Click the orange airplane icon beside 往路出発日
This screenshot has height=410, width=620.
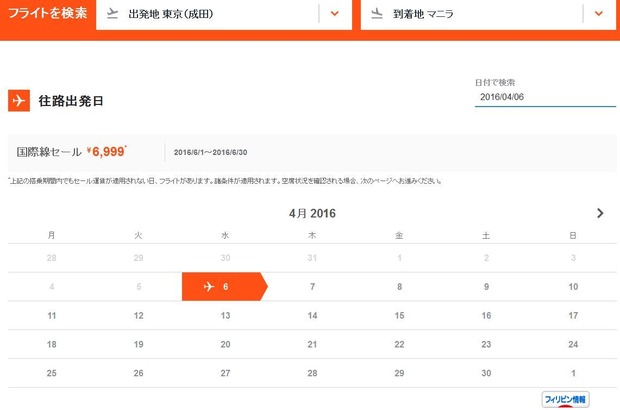tap(19, 100)
